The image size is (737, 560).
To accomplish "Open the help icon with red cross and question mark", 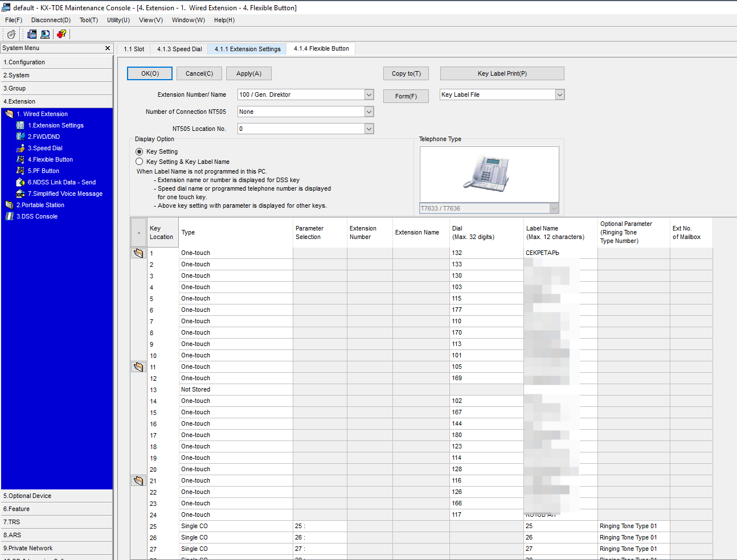I will (x=62, y=34).
